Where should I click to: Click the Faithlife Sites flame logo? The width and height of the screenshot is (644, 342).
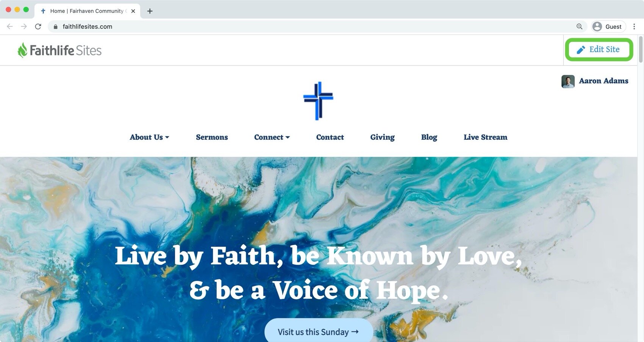pyautogui.click(x=22, y=50)
